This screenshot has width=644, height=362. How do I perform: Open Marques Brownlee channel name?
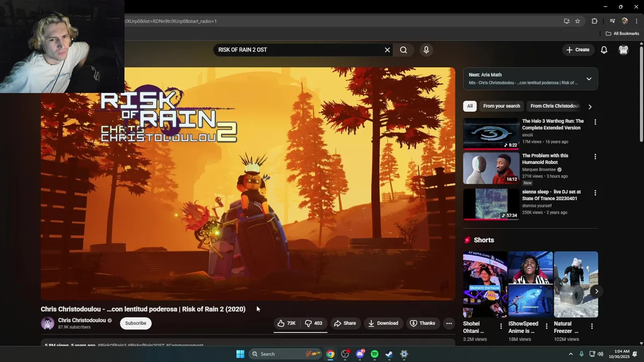click(539, 170)
